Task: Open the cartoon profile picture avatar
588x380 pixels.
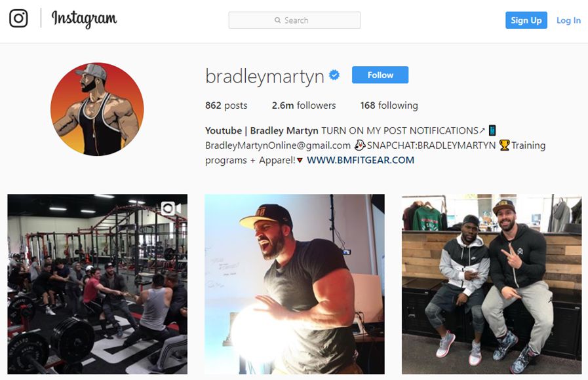Action: click(97, 109)
